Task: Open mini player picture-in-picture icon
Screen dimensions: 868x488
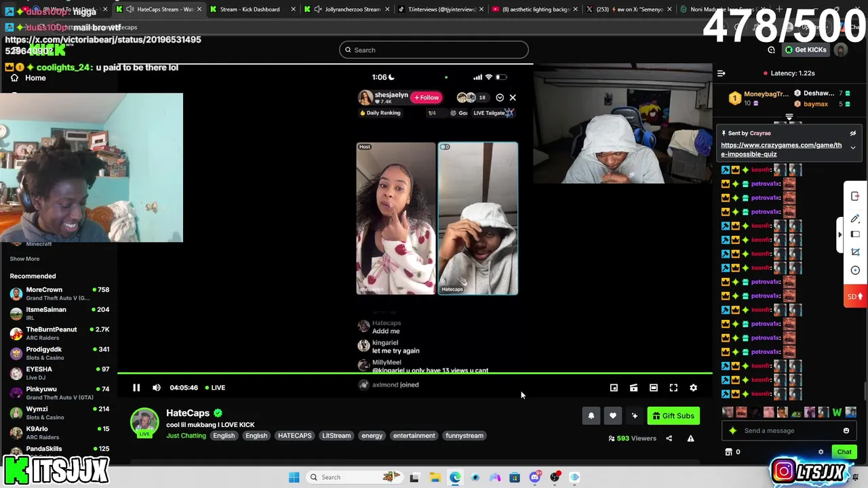Action: (x=614, y=388)
